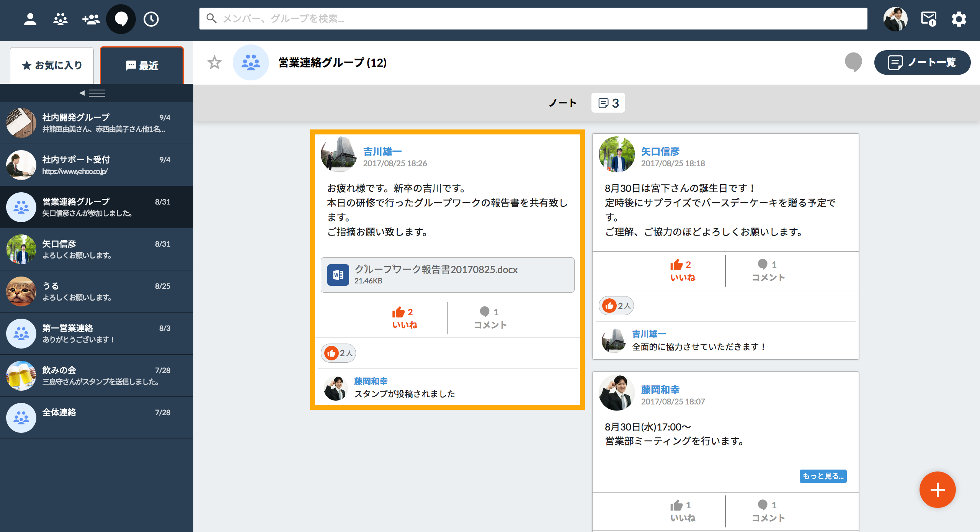
Task: Click the add members icon
Action: pos(91,19)
